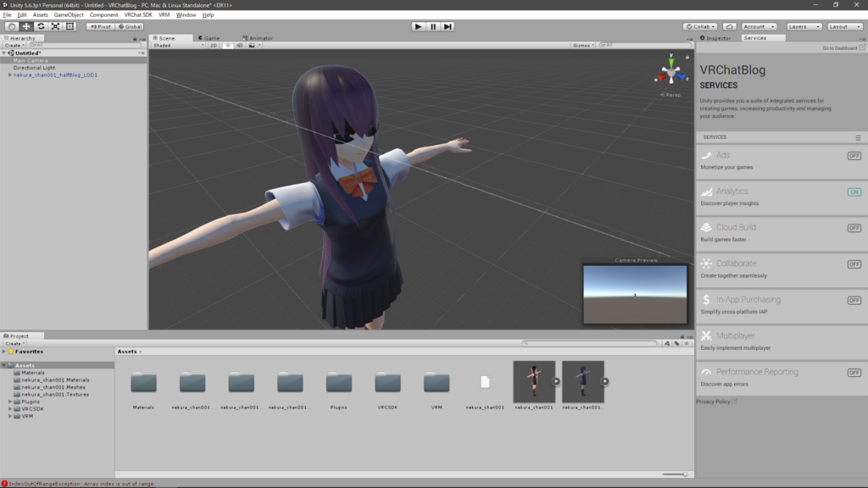
Task: Expand the Favorites tree item
Action: pyautogui.click(x=4, y=352)
